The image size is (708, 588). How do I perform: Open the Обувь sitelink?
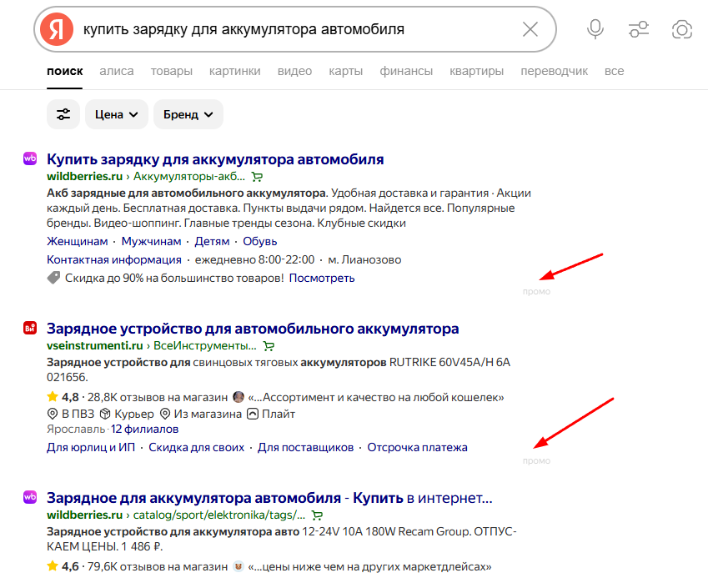(260, 241)
